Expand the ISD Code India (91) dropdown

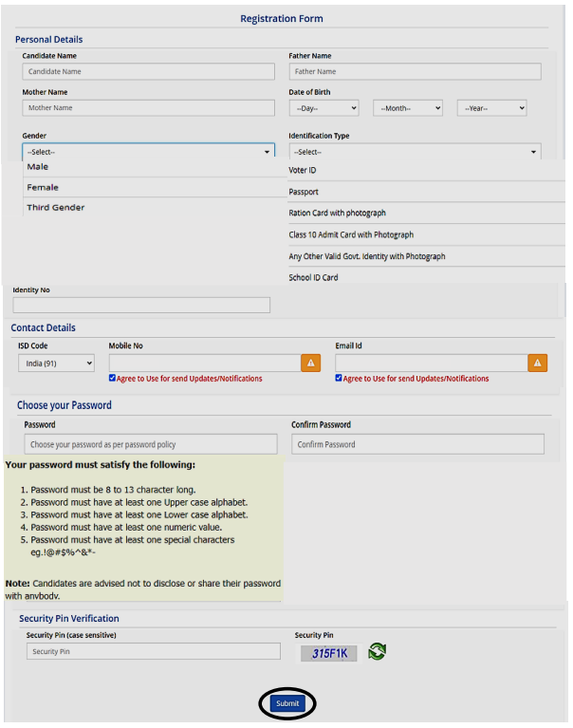57,363
